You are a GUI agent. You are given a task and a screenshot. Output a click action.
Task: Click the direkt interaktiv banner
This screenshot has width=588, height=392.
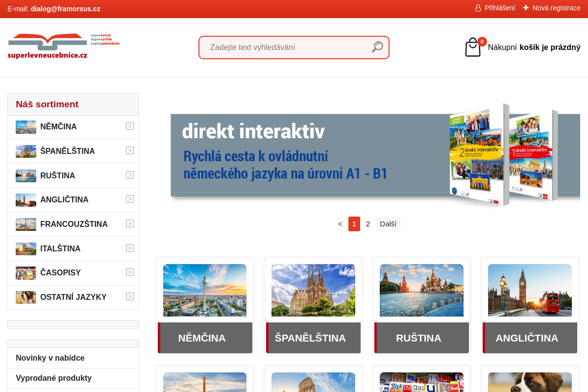[375, 155]
